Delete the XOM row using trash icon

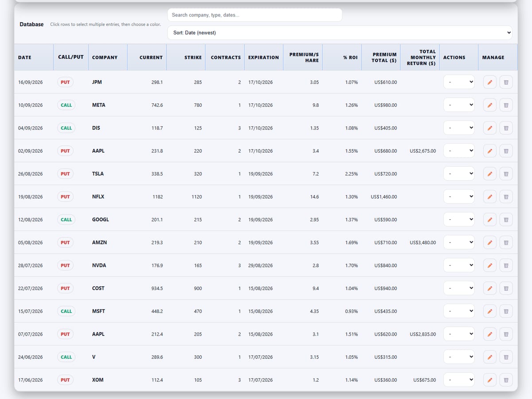pyautogui.click(x=506, y=380)
